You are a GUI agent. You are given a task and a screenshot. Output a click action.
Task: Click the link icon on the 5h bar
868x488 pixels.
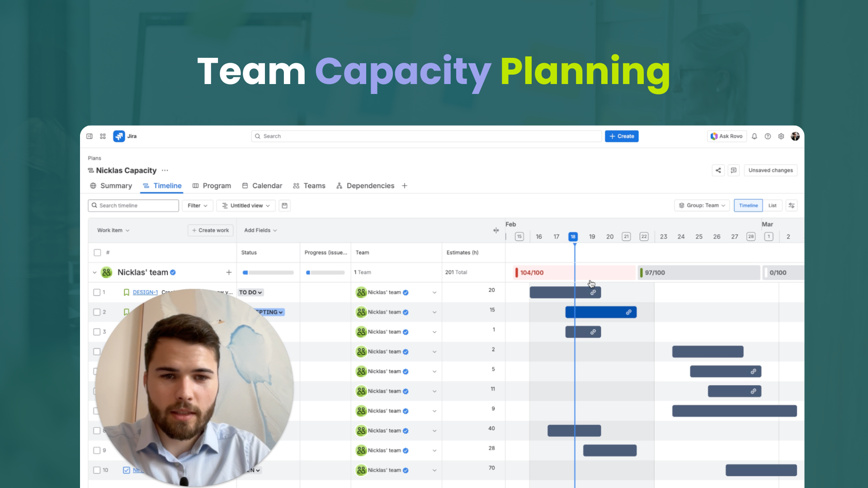click(754, 371)
